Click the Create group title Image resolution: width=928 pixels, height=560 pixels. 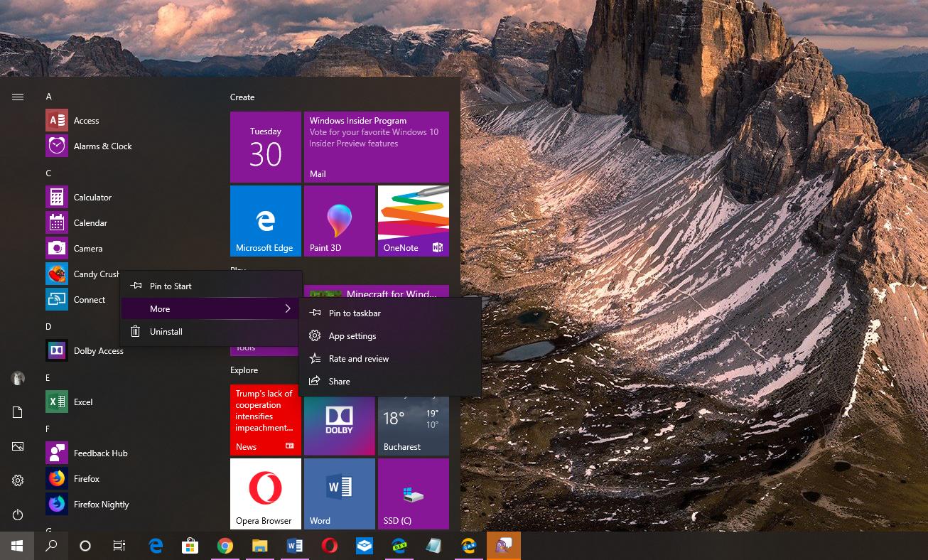coord(242,97)
